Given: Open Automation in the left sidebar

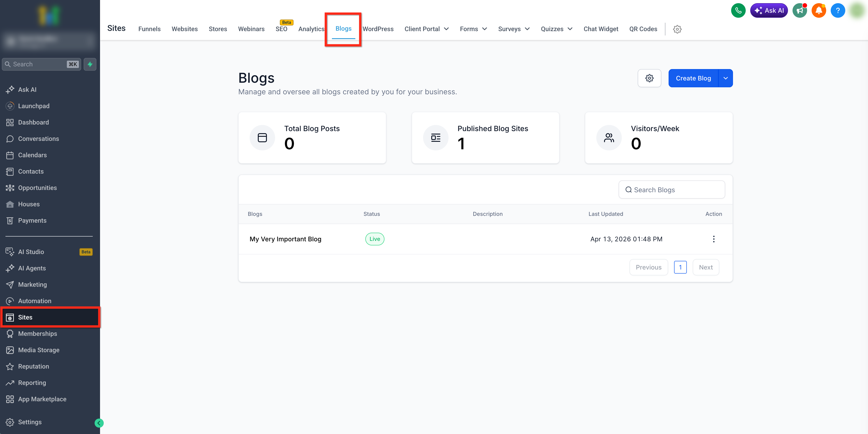Looking at the screenshot, I should 35,301.
